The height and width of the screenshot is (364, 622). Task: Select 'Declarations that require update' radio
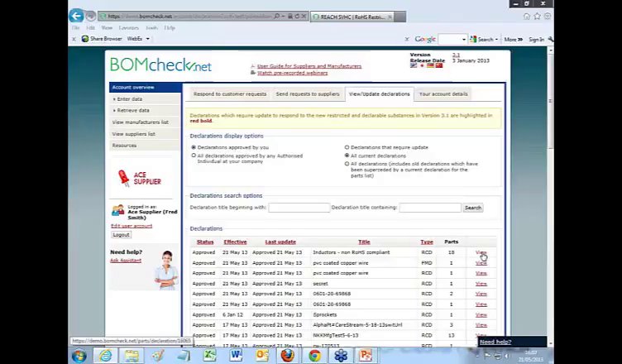coord(347,147)
